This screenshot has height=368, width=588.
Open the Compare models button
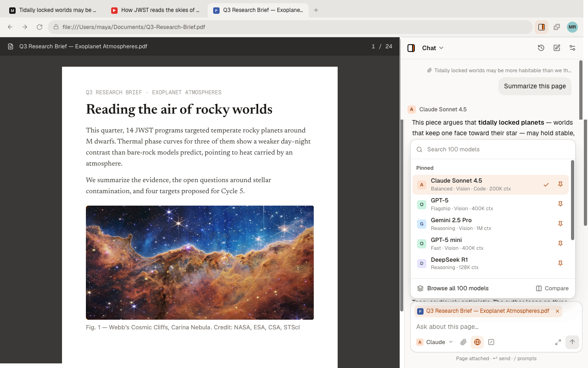(552, 288)
